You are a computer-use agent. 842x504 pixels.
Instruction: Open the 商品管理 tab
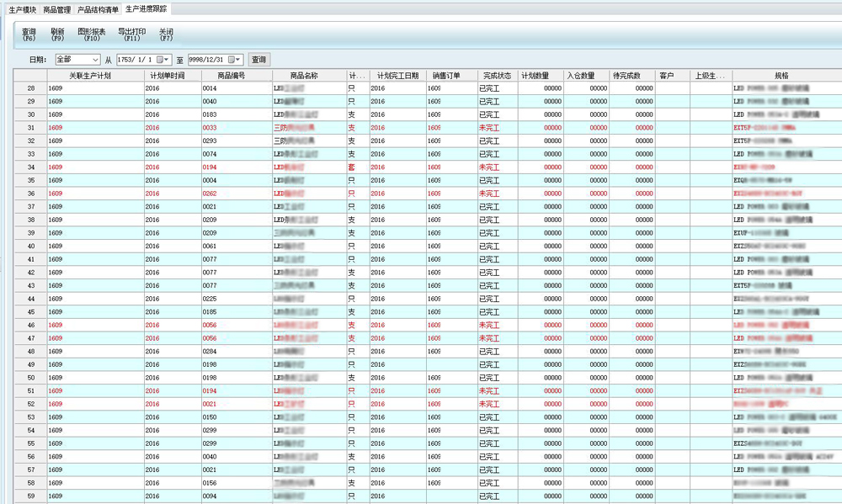pos(57,9)
